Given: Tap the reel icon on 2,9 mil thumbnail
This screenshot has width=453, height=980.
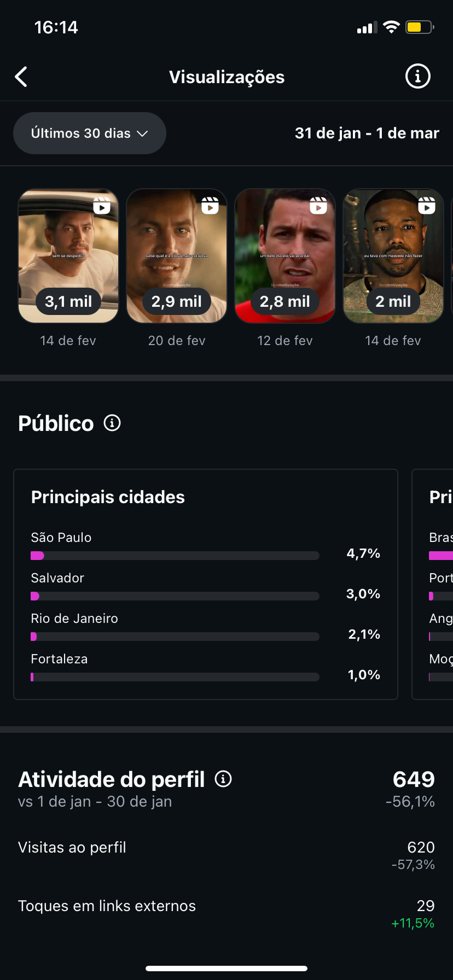Looking at the screenshot, I should [x=210, y=206].
